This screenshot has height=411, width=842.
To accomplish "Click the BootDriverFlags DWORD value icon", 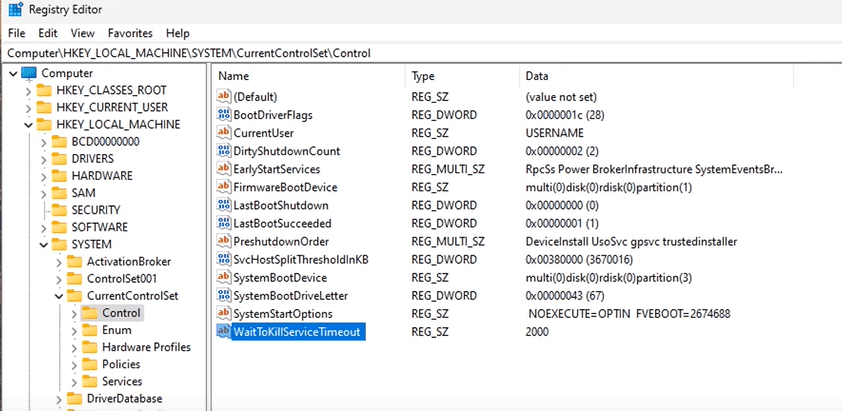I will point(224,115).
